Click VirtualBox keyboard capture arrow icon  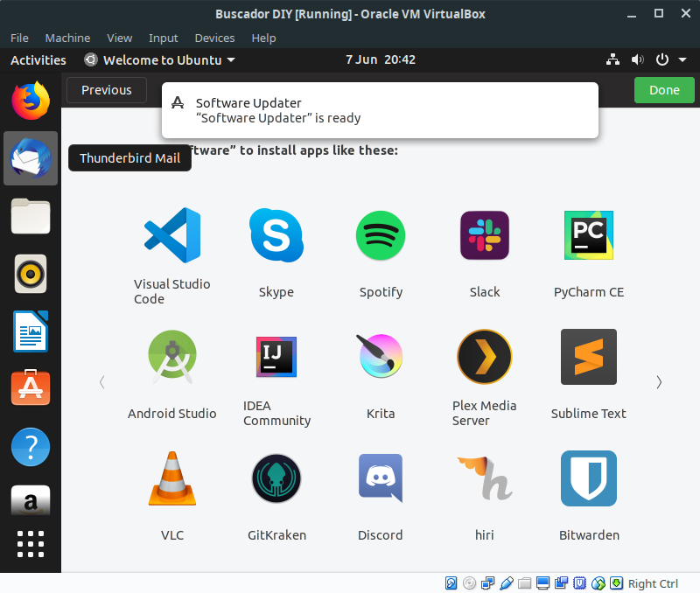pos(617,583)
